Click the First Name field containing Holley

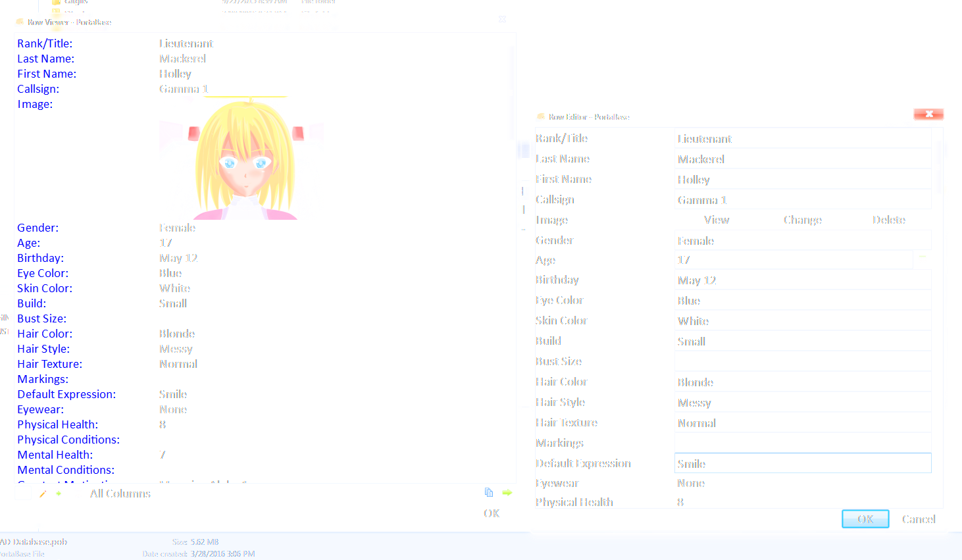(x=803, y=180)
